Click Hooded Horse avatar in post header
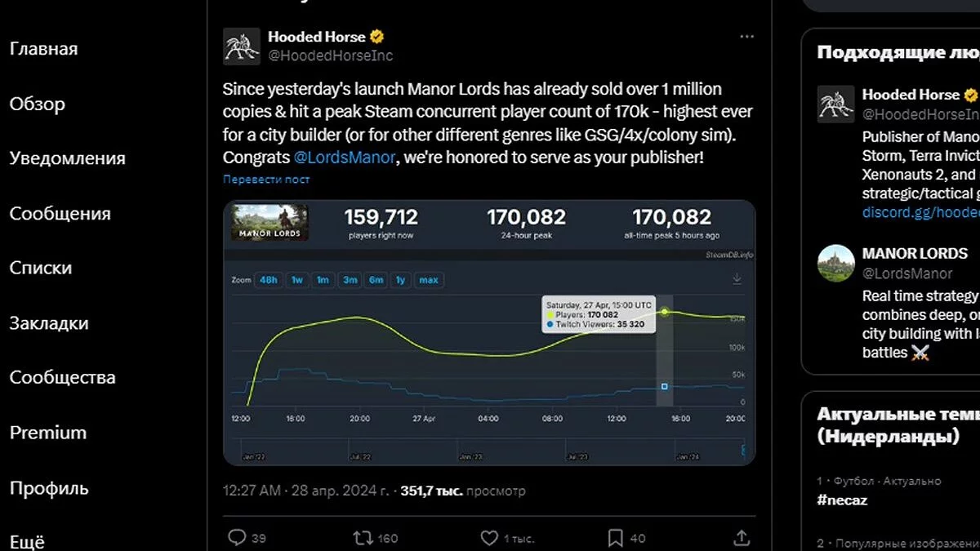The height and width of the screenshot is (551, 980). pyautogui.click(x=242, y=46)
